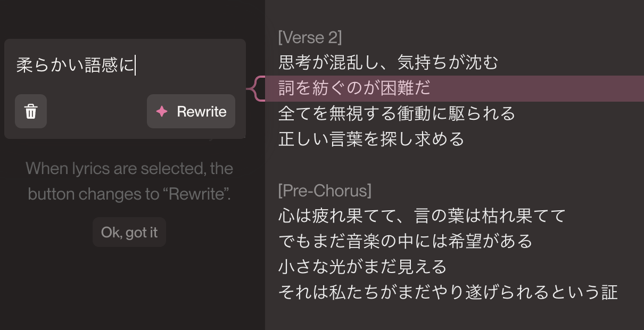Click lyric line 小さな光がまだ見える
Image resolution: width=644 pixels, height=330 pixels.
coord(362,267)
